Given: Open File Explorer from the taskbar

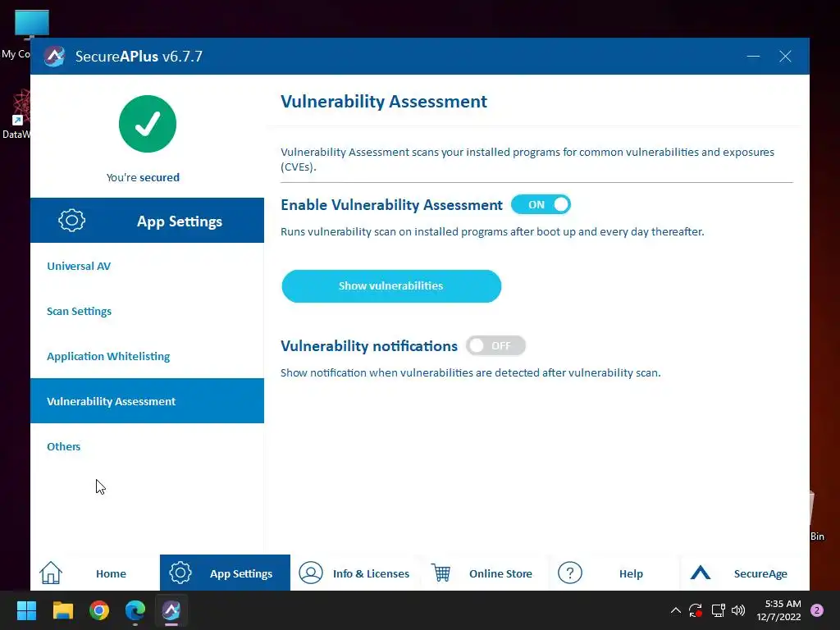Looking at the screenshot, I should (x=62, y=610).
